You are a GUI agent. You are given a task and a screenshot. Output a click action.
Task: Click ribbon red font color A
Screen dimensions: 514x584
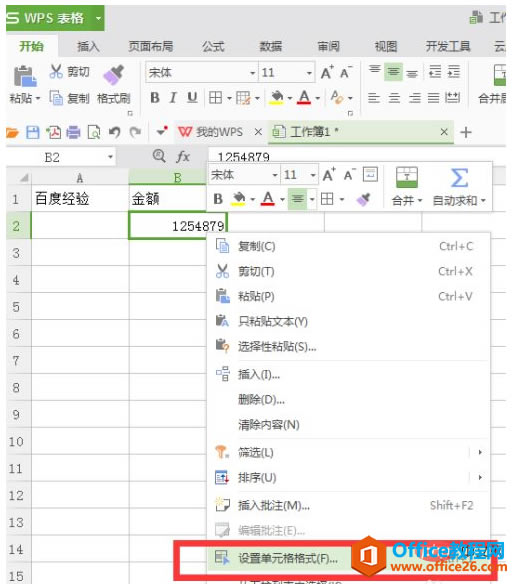304,97
